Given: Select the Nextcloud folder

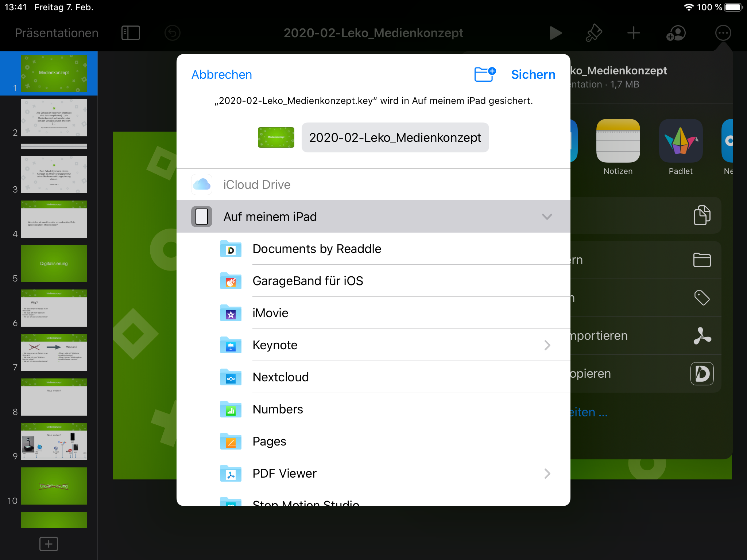Looking at the screenshot, I should point(373,377).
